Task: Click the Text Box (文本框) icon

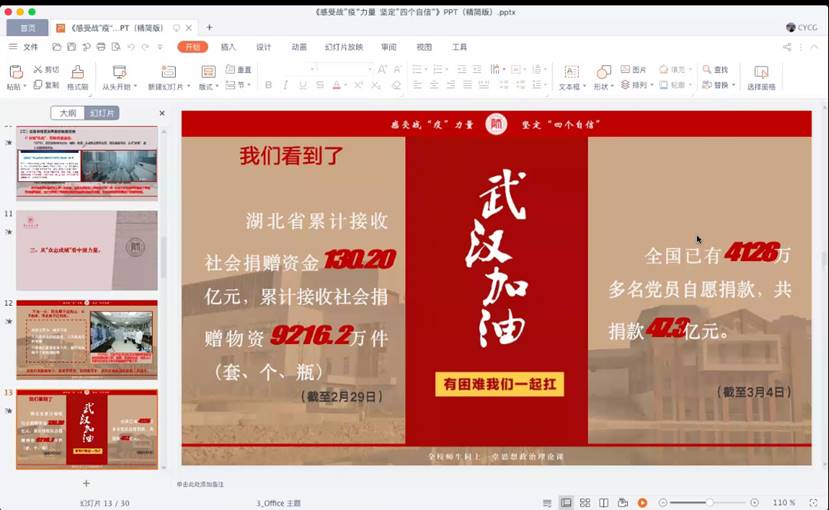Action: coord(571,72)
